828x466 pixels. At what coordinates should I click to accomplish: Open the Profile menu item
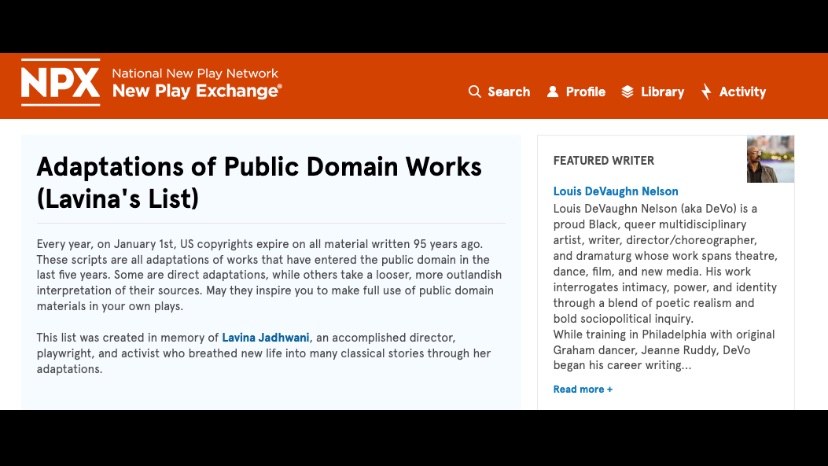click(576, 92)
